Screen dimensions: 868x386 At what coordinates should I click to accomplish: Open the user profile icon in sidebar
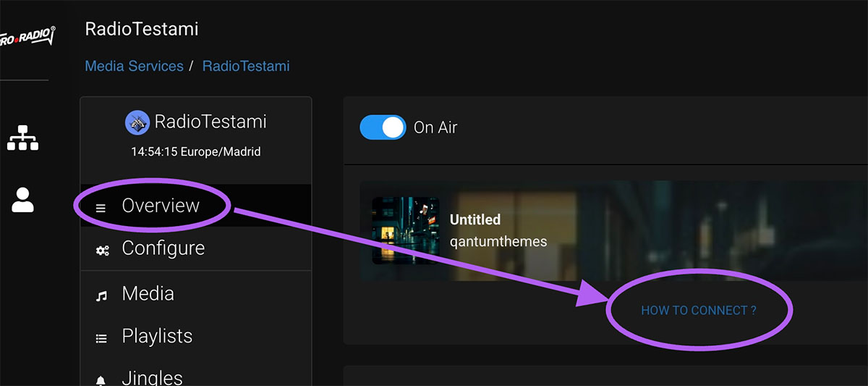(22, 199)
